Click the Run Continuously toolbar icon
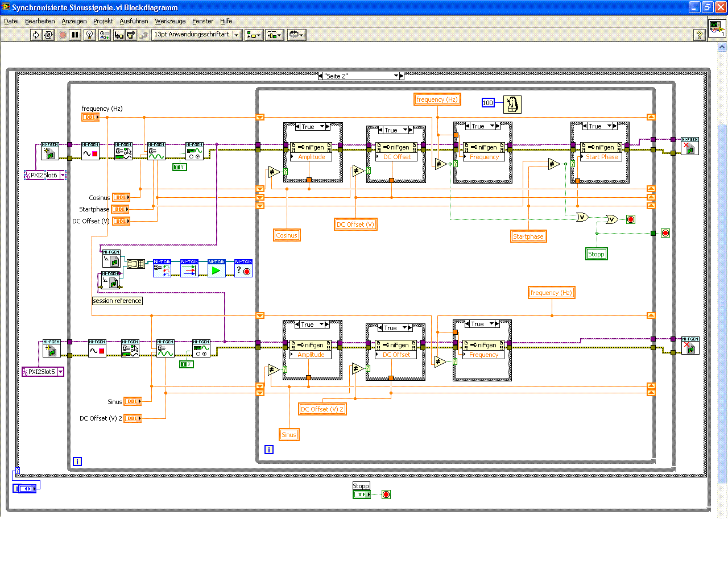The image size is (728, 582). (x=48, y=35)
